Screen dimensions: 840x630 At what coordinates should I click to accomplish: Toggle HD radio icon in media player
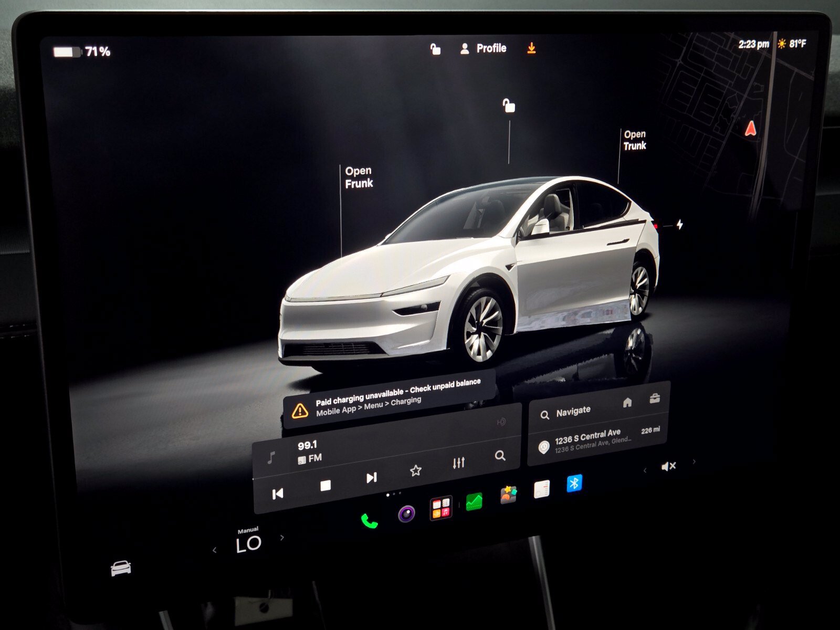tap(501, 422)
